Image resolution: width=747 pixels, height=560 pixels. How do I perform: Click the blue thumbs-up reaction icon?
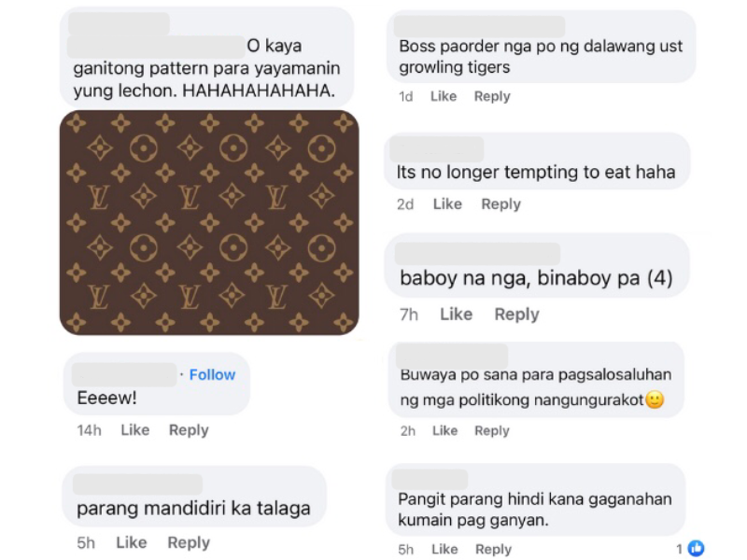pos(696,549)
